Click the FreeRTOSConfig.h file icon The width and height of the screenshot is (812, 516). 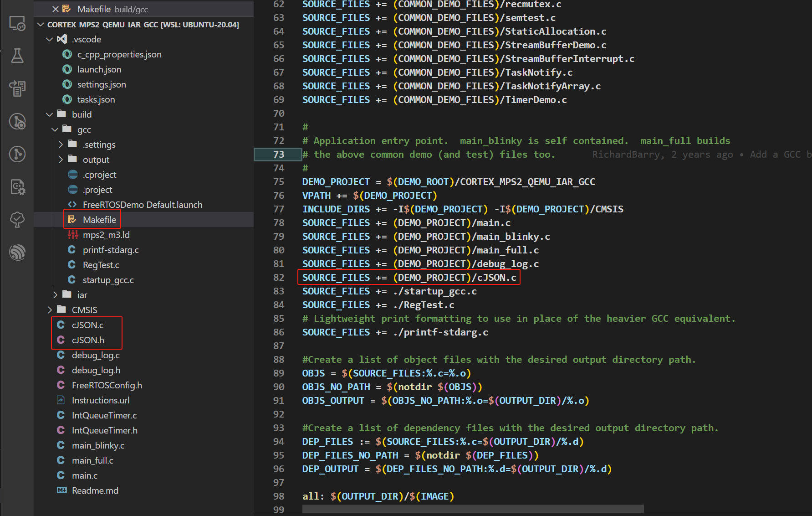coord(61,385)
